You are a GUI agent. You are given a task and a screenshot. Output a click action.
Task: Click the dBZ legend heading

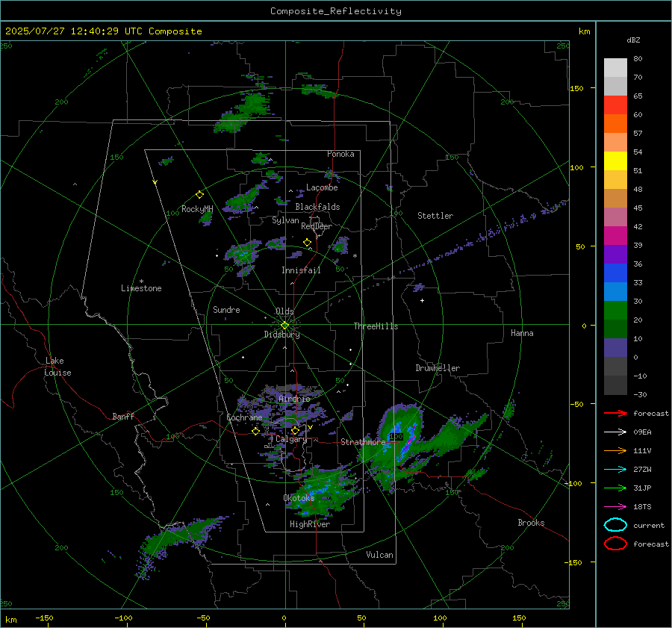click(x=633, y=40)
